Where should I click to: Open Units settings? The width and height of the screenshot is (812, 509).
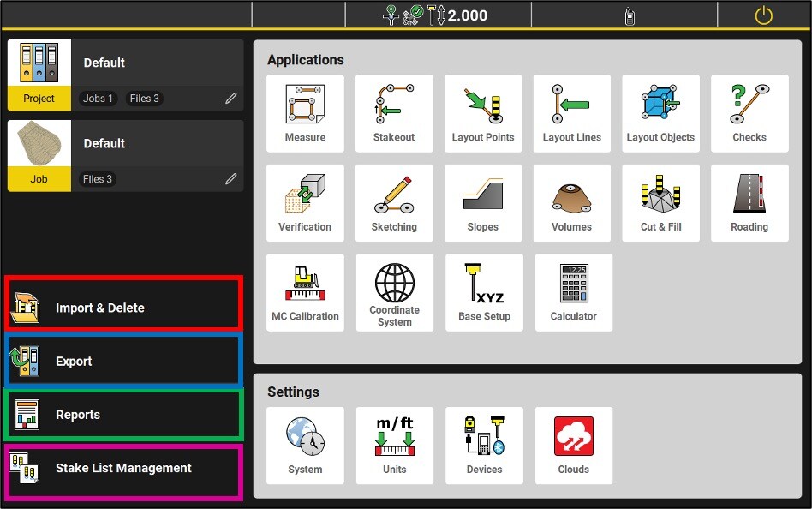(x=394, y=446)
